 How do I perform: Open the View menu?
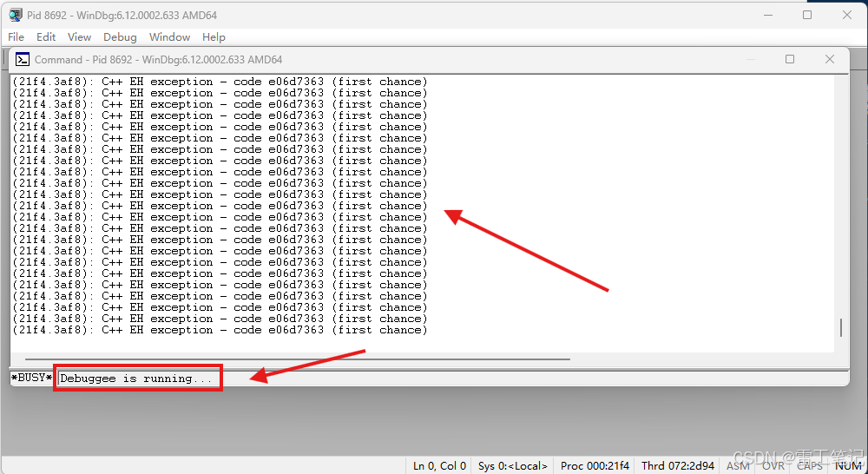pos(79,37)
